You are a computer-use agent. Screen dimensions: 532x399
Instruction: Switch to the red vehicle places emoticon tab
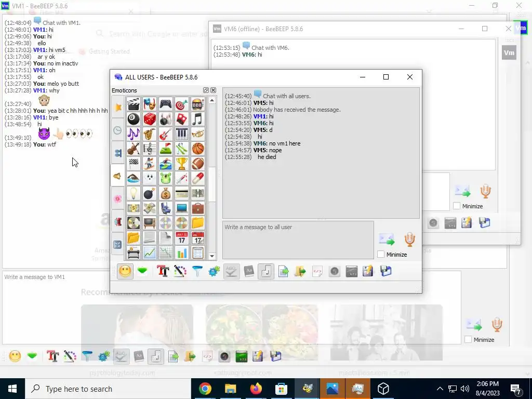click(x=118, y=221)
